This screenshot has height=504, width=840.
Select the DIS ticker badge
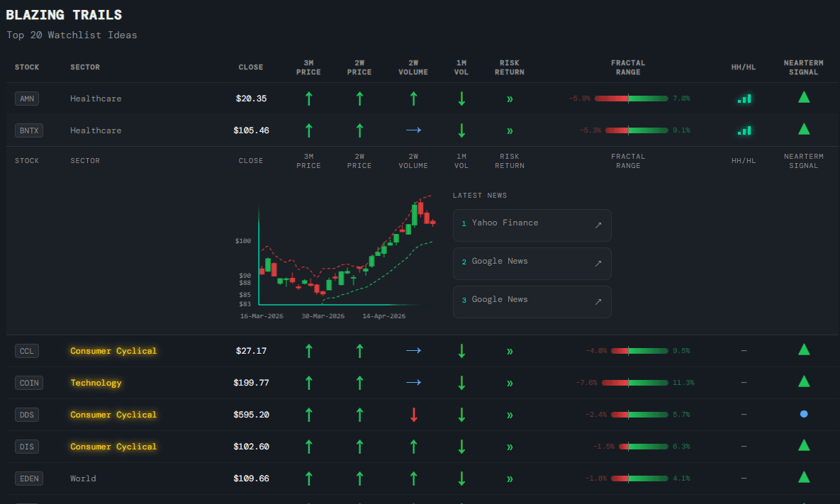(x=27, y=447)
